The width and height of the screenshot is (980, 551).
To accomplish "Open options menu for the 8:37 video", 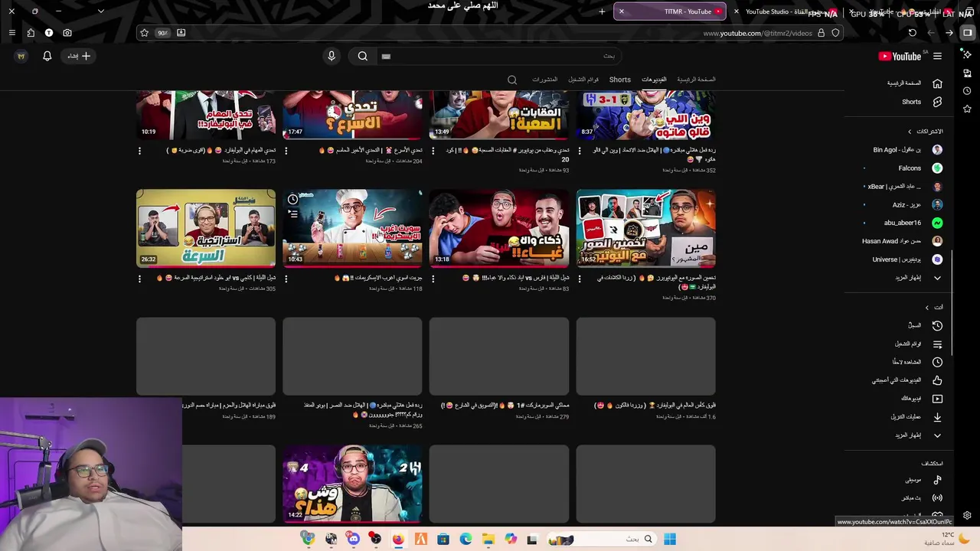I will 580,151.
